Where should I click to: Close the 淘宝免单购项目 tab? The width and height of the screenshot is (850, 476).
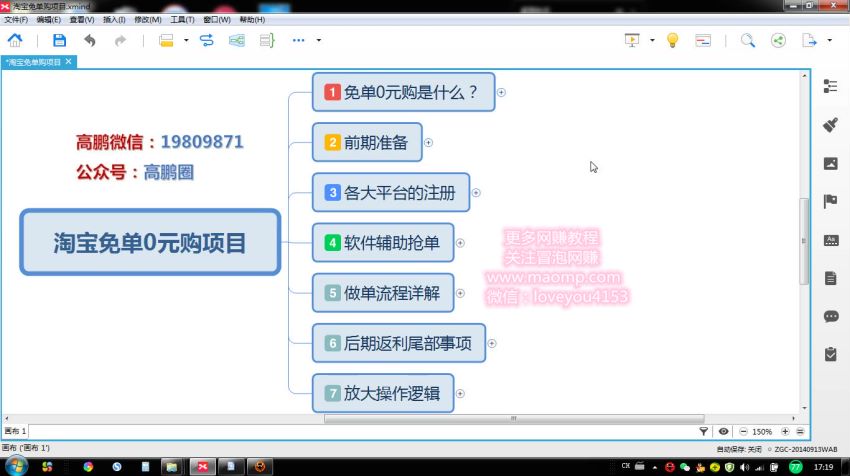coord(68,62)
